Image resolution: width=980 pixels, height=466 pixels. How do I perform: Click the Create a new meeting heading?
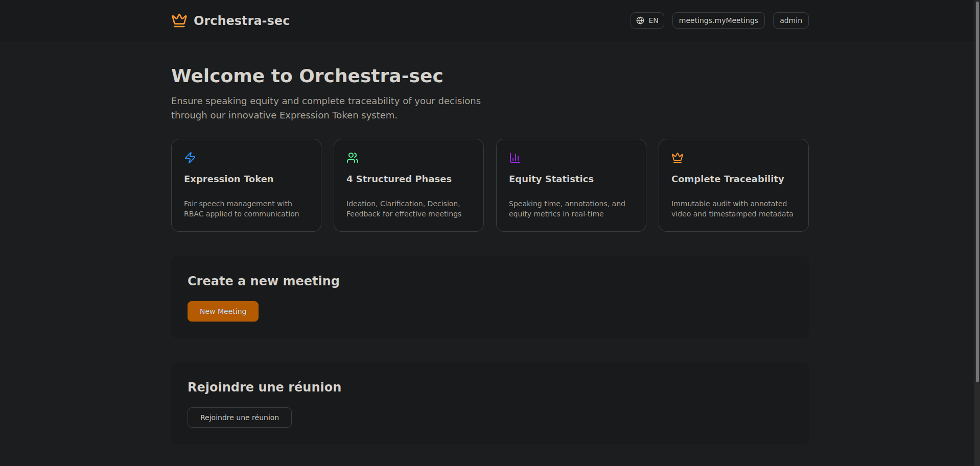(263, 281)
